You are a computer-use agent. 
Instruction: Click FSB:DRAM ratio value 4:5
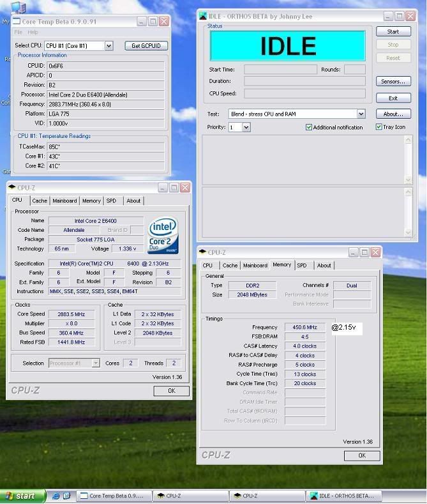[305, 337]
